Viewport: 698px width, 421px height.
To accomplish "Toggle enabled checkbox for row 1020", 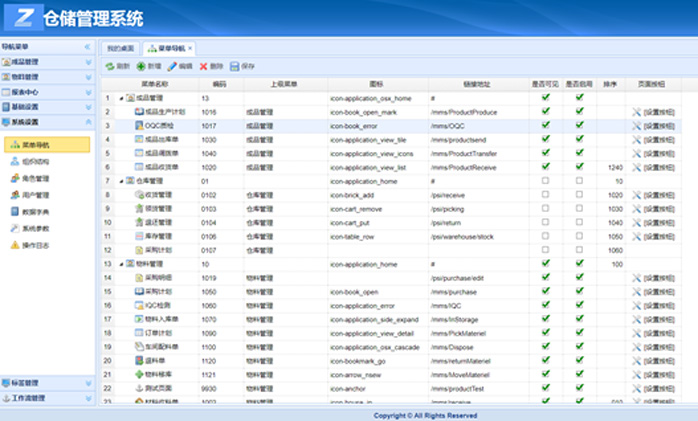I will [x=579, y=166].
